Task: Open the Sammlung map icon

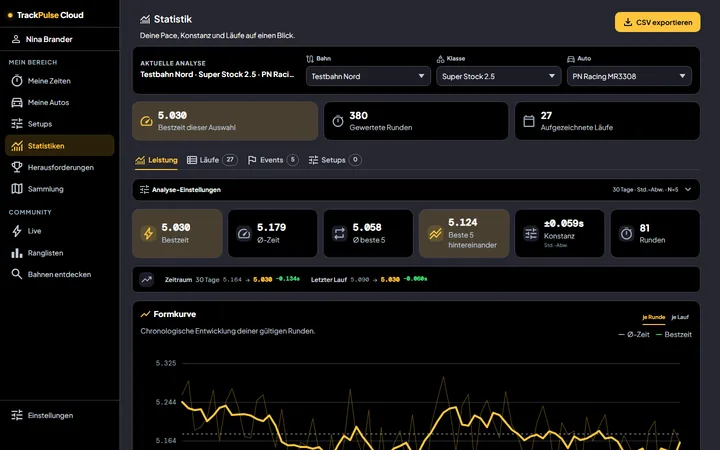Action: point(17,189)
